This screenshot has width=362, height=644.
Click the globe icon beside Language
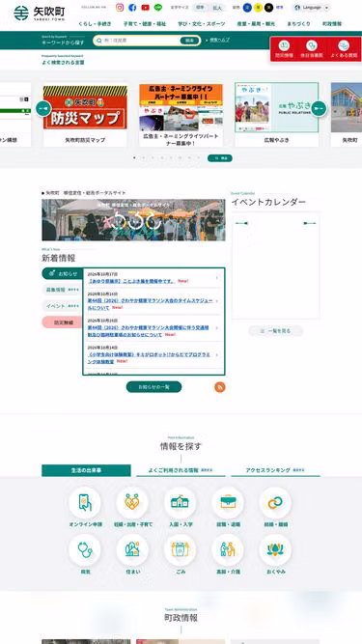[297, 8]
